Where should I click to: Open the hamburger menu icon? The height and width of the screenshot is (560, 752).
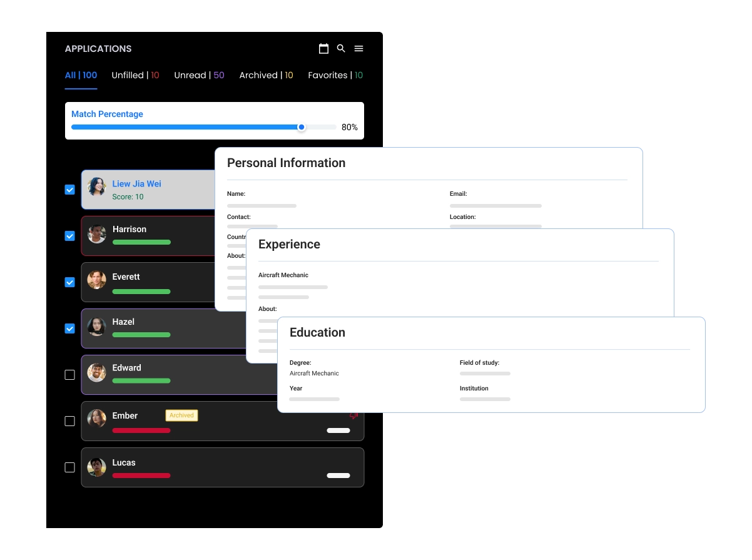click(x=358, y=49)
